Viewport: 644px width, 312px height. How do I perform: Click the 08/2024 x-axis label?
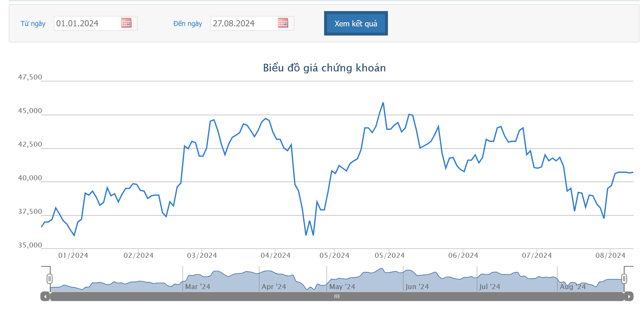610,255
